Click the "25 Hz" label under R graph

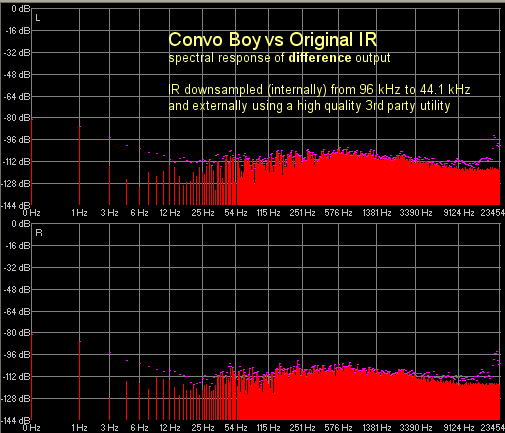pyautogui.click(x=203, y=428)
